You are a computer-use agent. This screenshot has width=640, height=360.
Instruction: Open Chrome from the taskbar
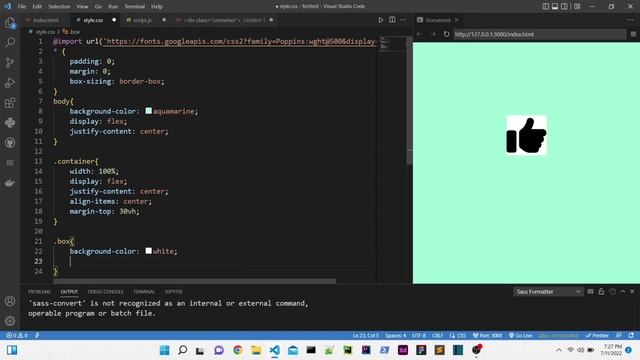pyautogui.click(x=238, y=350)
